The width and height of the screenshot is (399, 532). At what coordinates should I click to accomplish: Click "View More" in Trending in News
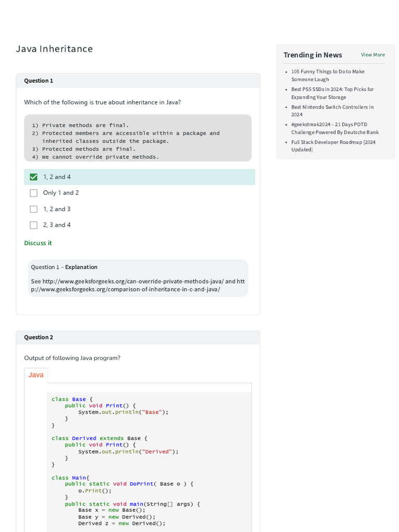coord(373,55)
